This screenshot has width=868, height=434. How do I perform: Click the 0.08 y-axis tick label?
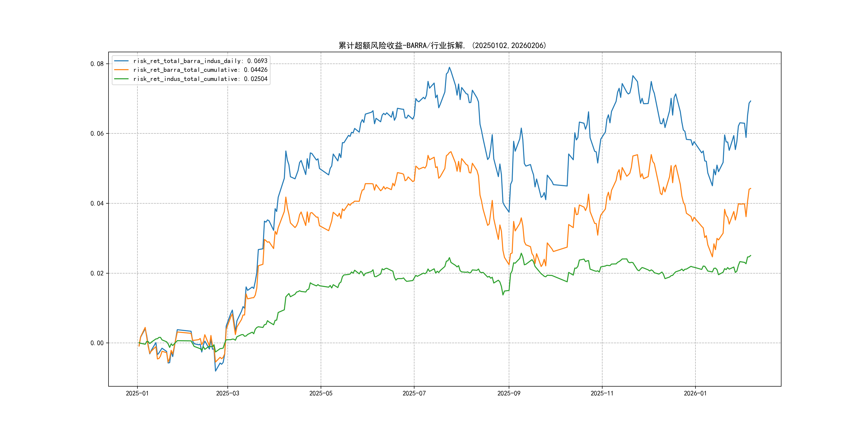click(x=97, y=64)
